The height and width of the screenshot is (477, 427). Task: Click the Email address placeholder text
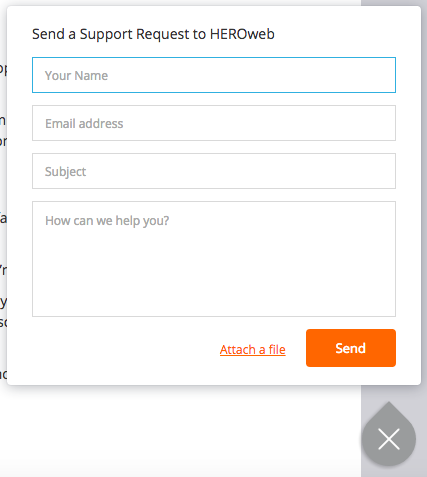(84, 124)
